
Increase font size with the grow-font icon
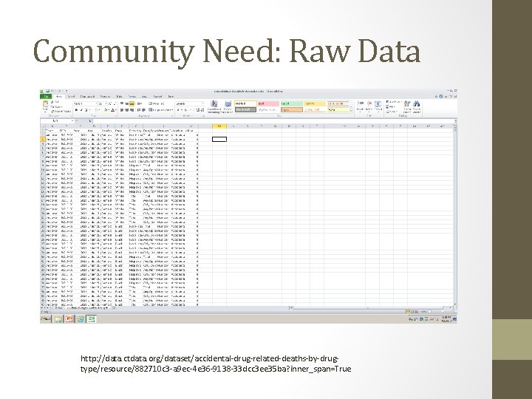110,104
